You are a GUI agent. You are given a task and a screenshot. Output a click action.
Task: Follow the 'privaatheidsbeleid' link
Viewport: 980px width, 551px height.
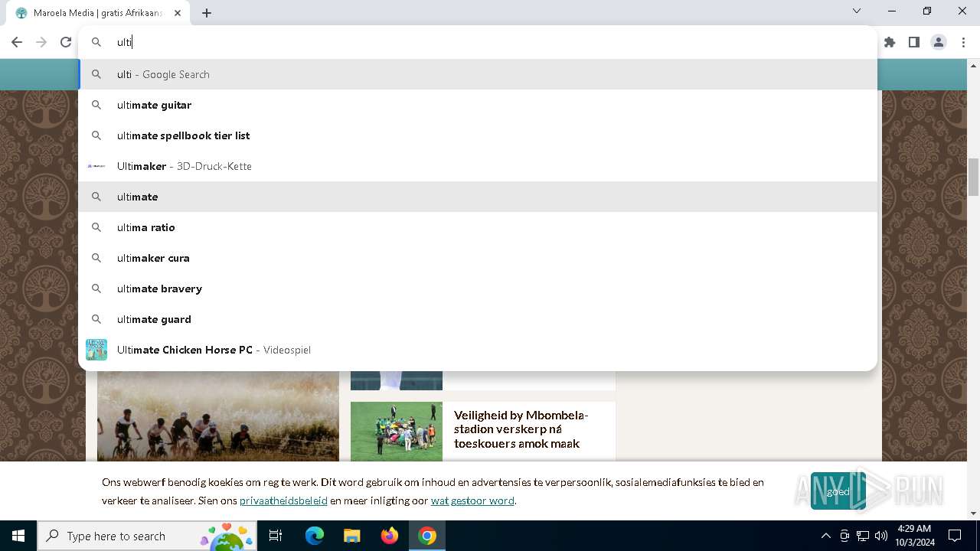(x=283, y=500)
